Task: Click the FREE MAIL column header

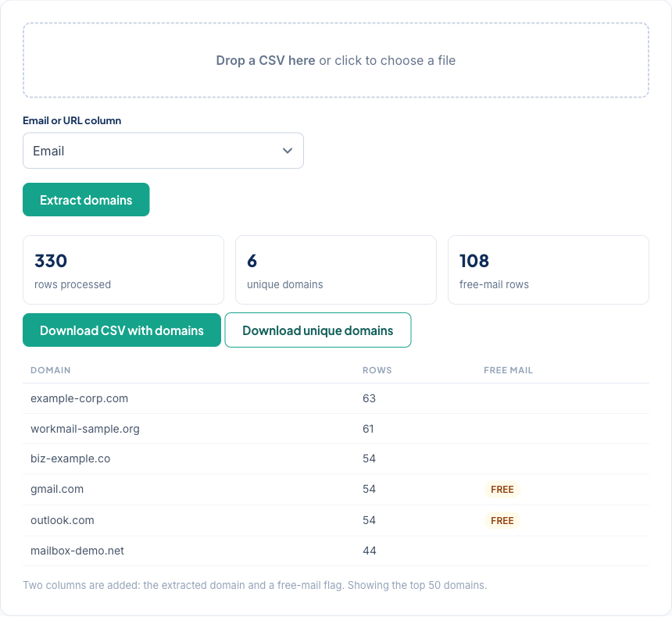Action: [508, 370]
